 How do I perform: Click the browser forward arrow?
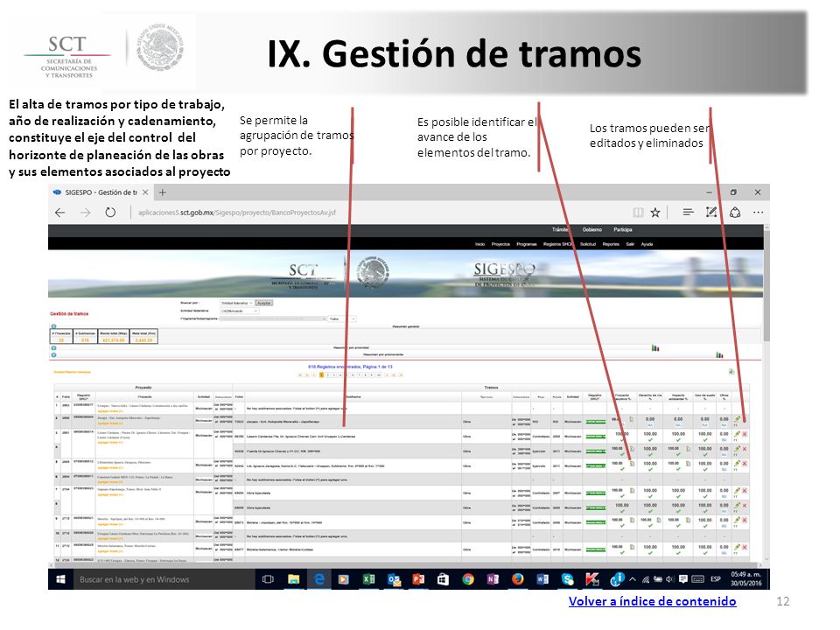click(x=85, y=213)
